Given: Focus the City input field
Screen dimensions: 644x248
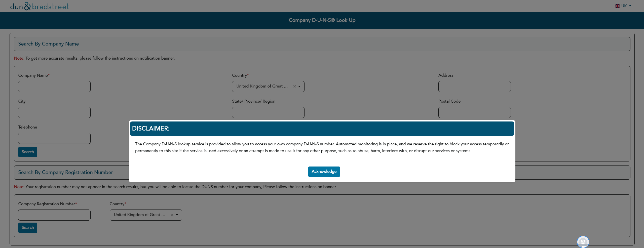Looking at the screenshot, I should 54,112.
